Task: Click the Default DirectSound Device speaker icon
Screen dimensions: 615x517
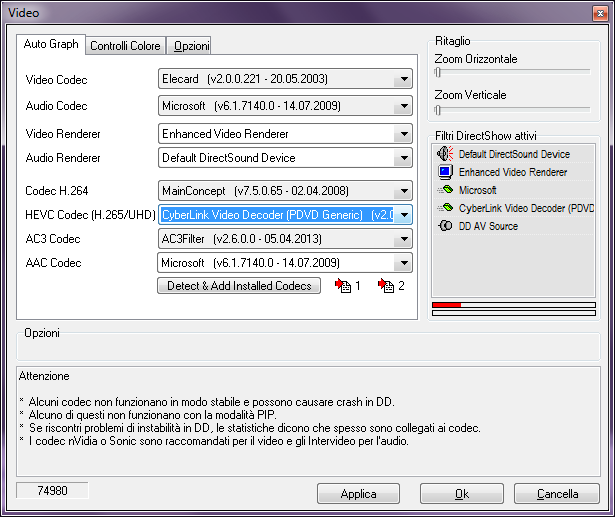Action: click(x=445, y=154)
